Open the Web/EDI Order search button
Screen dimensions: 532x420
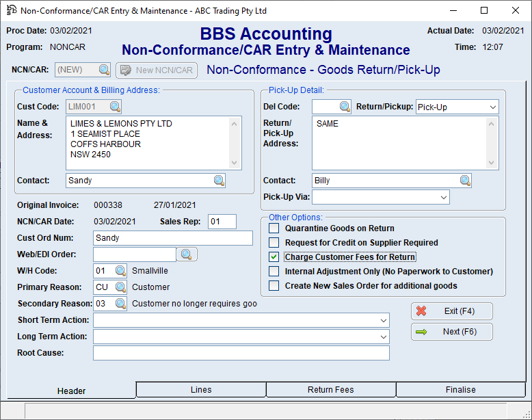click(x=187, y=254)
